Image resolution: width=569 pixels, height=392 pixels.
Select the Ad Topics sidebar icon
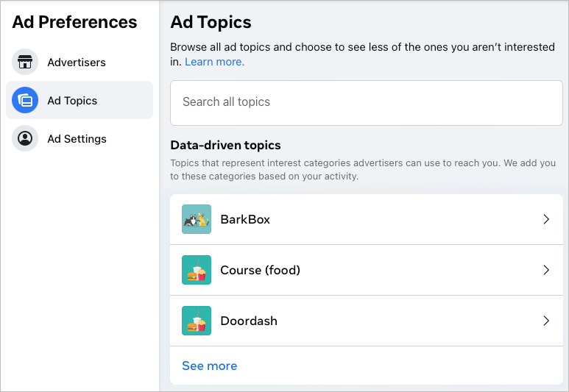pyautogui.click(x=25, y=101)
